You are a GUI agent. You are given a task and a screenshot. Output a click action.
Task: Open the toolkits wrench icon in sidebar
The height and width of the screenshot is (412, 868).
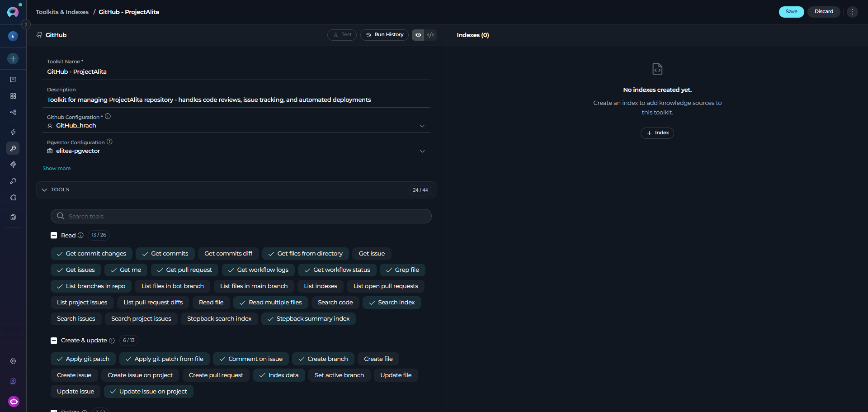coord(13,148)
